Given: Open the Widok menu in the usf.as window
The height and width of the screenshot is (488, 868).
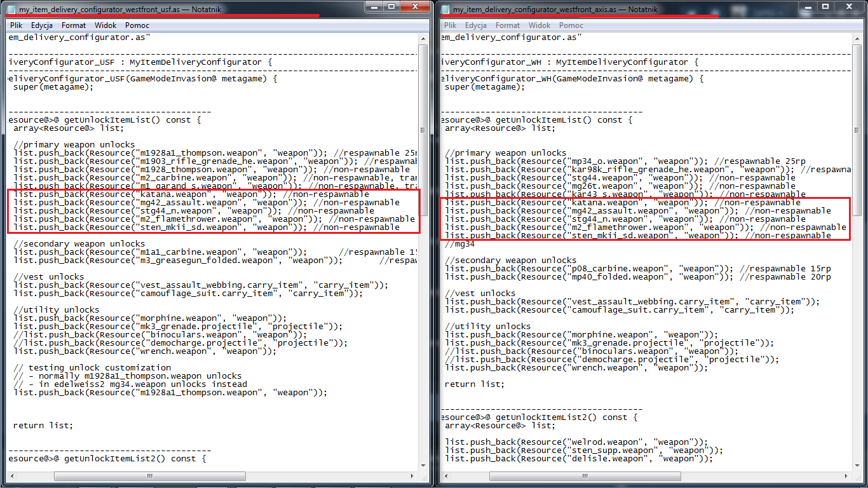Looking at the screenshot, I should click(105, 25).
